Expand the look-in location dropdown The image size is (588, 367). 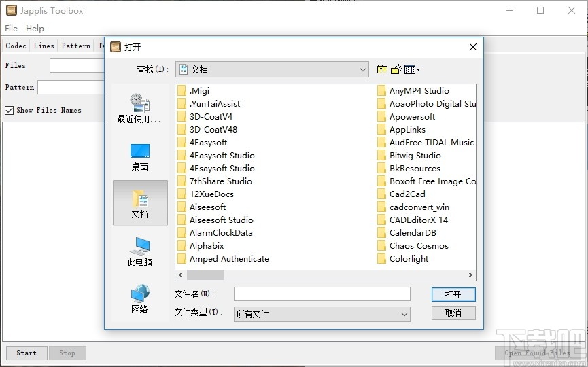click(x=362, y=70)
